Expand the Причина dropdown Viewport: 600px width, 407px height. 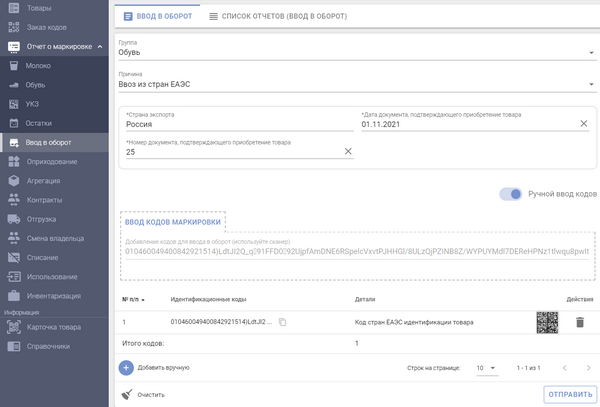tap(592, 84)
